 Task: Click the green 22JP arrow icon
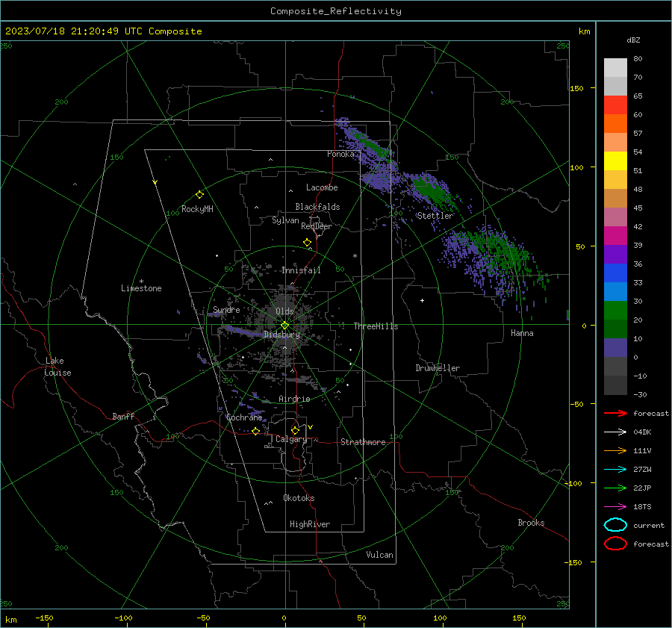tap(615, 488)
